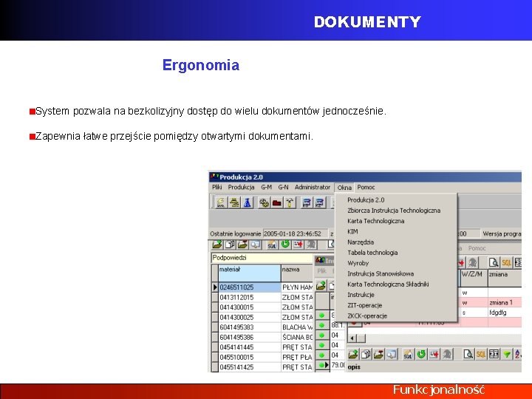Open the Produkcja menu in menu bar
Screen dimensions: 532x399
(241, 187)
